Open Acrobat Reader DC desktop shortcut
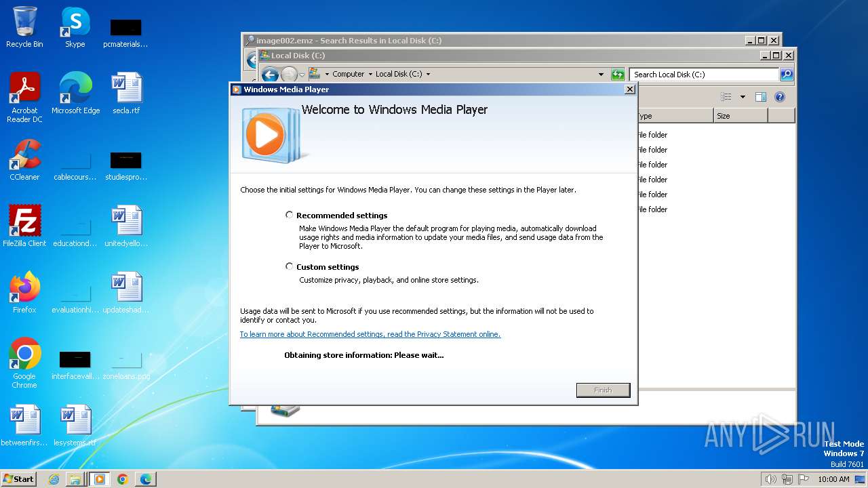Image resolution: width=868 pixels, height=488 pixels. click(24, 98)
